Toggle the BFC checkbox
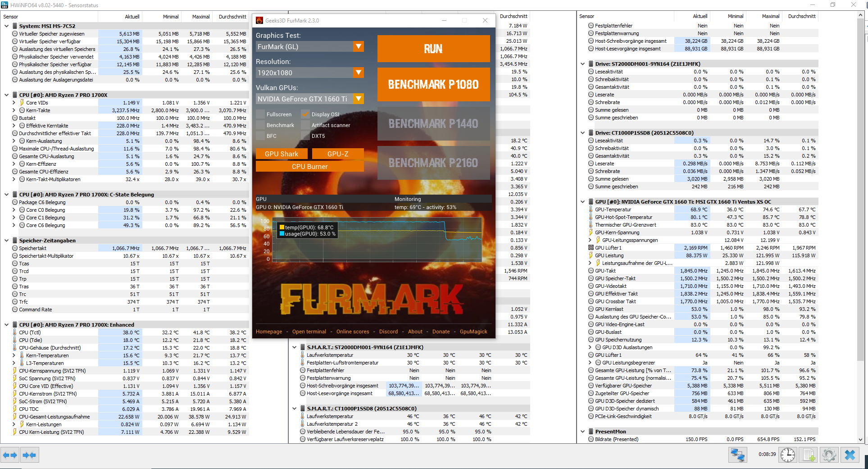This screenshot has width=868, height=469. [260, 136]
